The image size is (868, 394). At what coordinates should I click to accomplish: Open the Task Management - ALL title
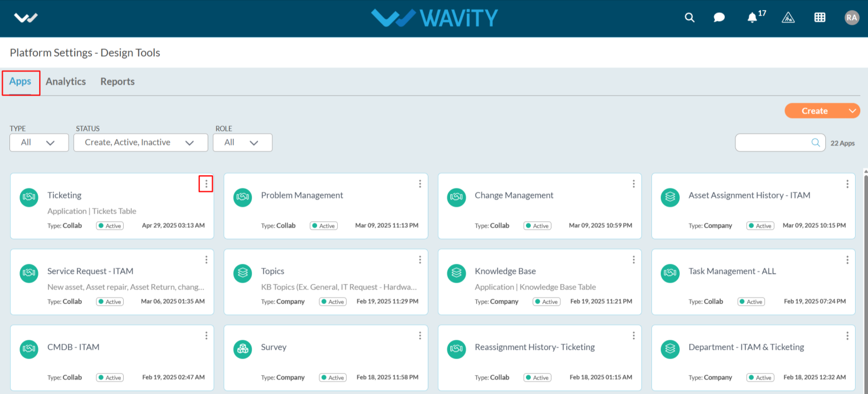tap(732, 271)
